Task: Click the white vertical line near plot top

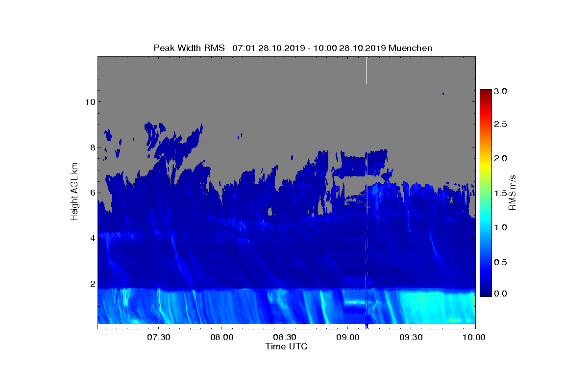Action: tap(366, 71)
